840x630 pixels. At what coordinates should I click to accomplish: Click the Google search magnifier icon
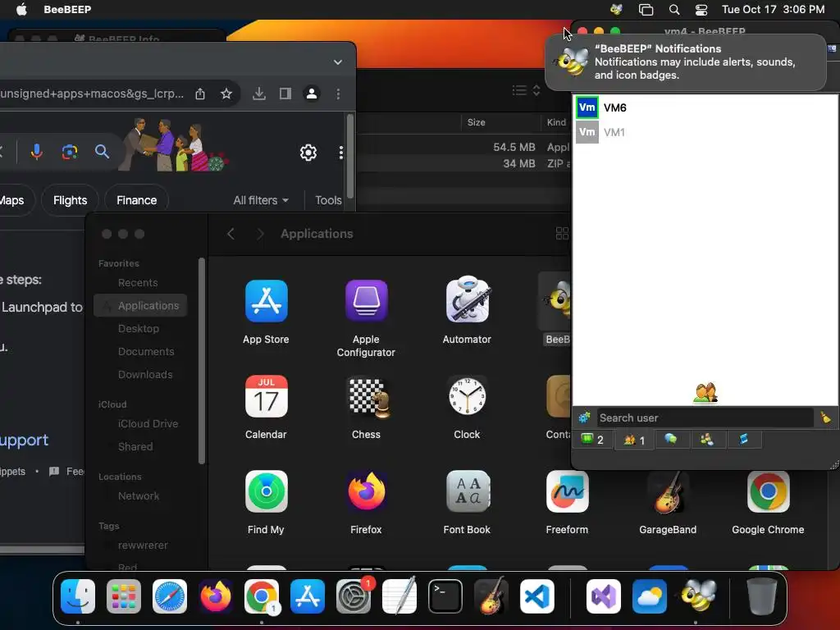[102, 152]
